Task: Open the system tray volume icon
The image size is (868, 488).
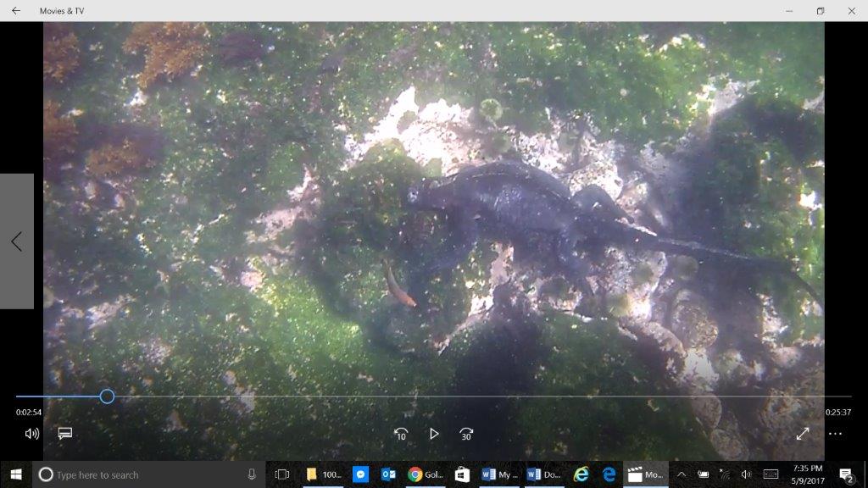Action: 746,474
